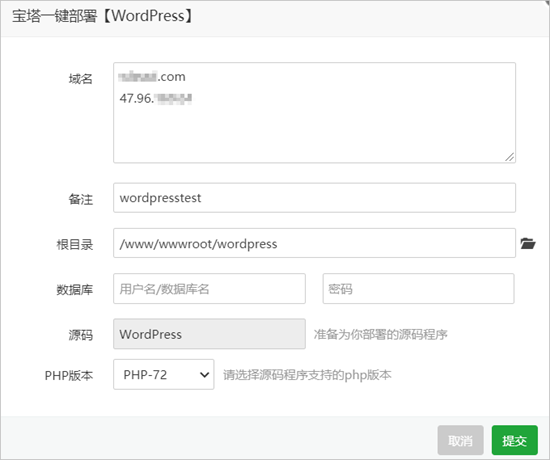
Task: Grab the resize handle of the domain textarea
Action: (509, 157)
